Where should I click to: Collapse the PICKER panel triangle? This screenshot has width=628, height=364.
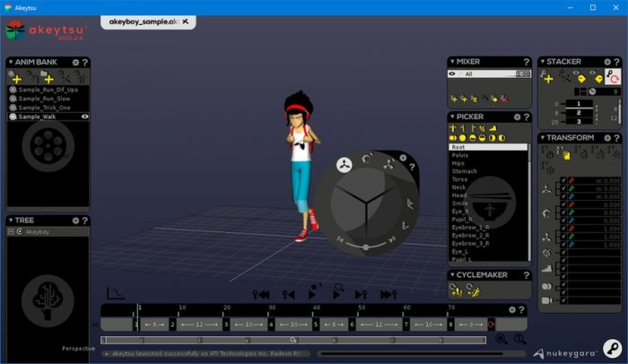(x=451, y=117)
